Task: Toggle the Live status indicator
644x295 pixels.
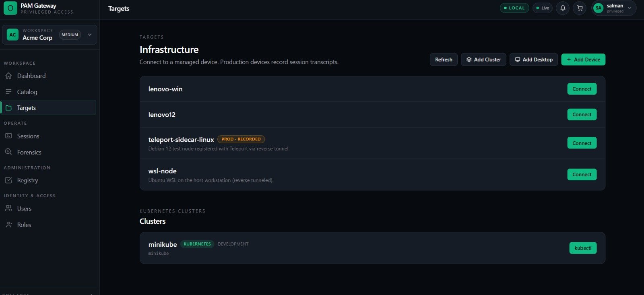Action: tap(543, 8)
